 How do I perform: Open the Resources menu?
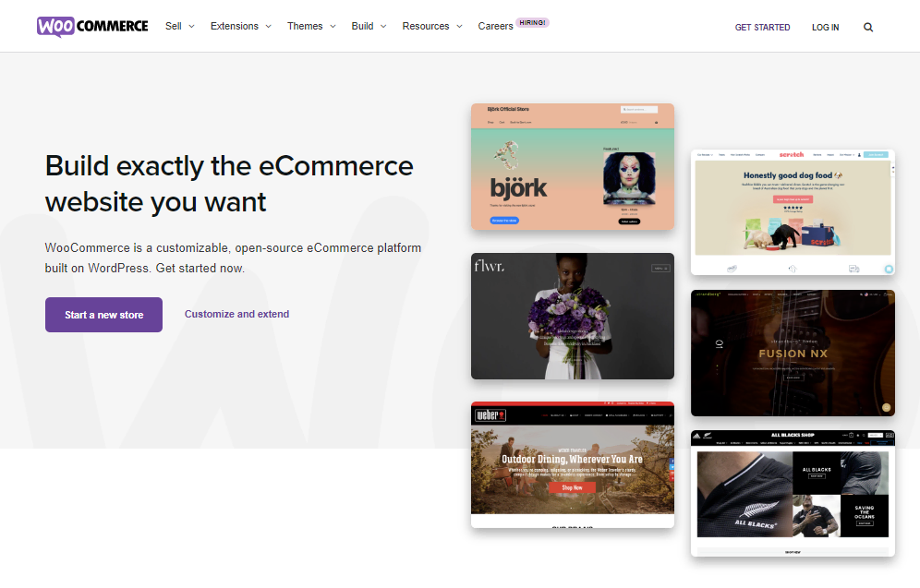click(x=426, y=26)
